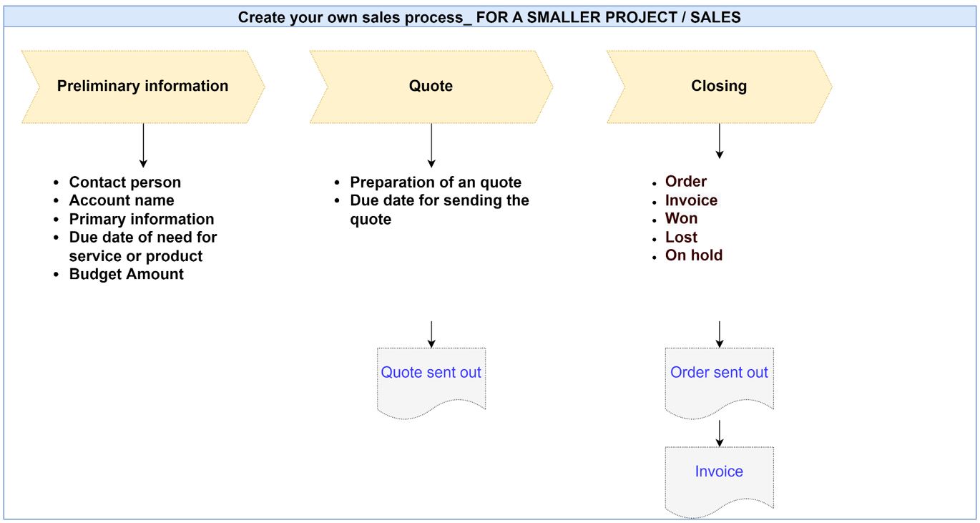Click the Invoice document shape
The height and width of the screenshot is (523, 980).
click(719, 482)
